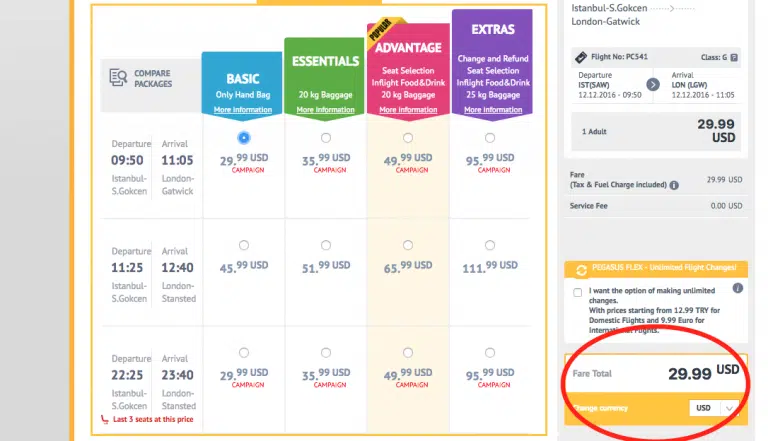Screen dimensions: 768x441
Task: Click the Compare Packages label
Action: tap(153, 78)
